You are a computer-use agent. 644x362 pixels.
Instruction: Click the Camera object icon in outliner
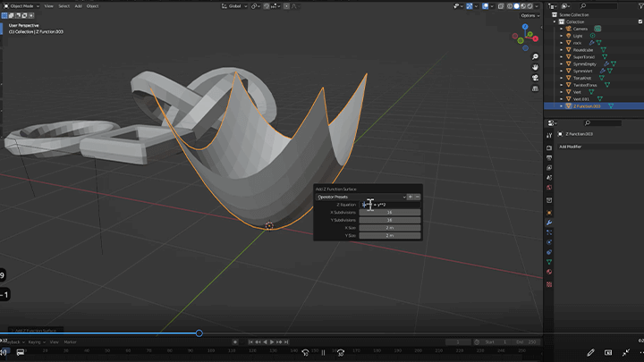[569, 29]
